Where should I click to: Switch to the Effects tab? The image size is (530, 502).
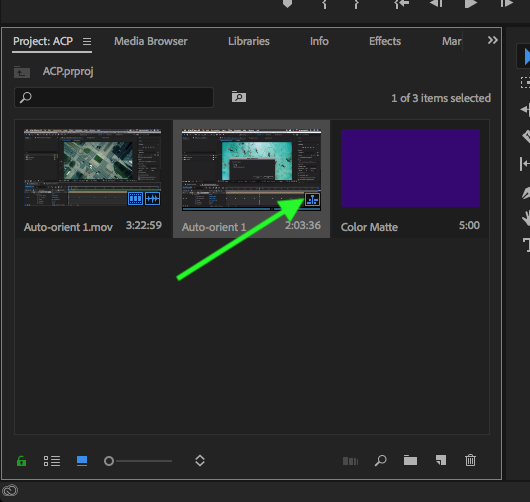click(385, 41)
